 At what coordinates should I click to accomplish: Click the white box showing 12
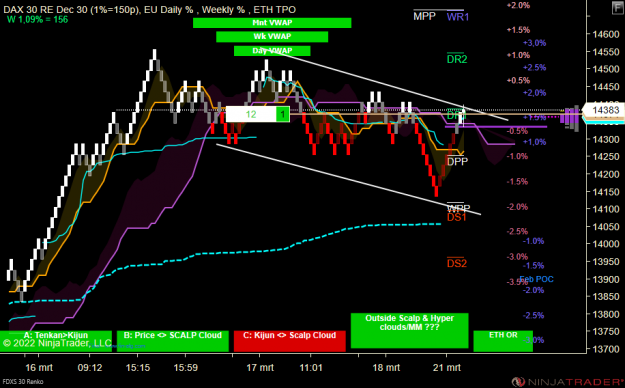point(251,114)
